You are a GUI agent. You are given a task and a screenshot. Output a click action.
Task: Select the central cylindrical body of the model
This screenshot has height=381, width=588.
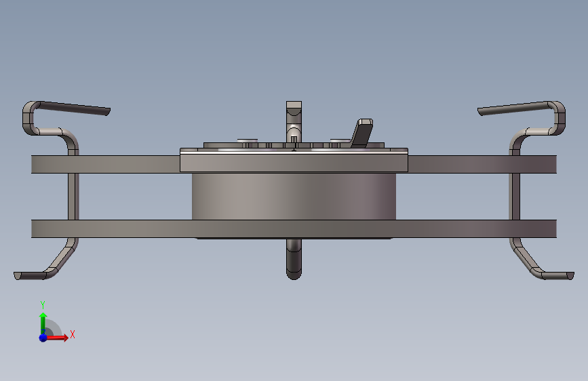[x=294, y=196]
